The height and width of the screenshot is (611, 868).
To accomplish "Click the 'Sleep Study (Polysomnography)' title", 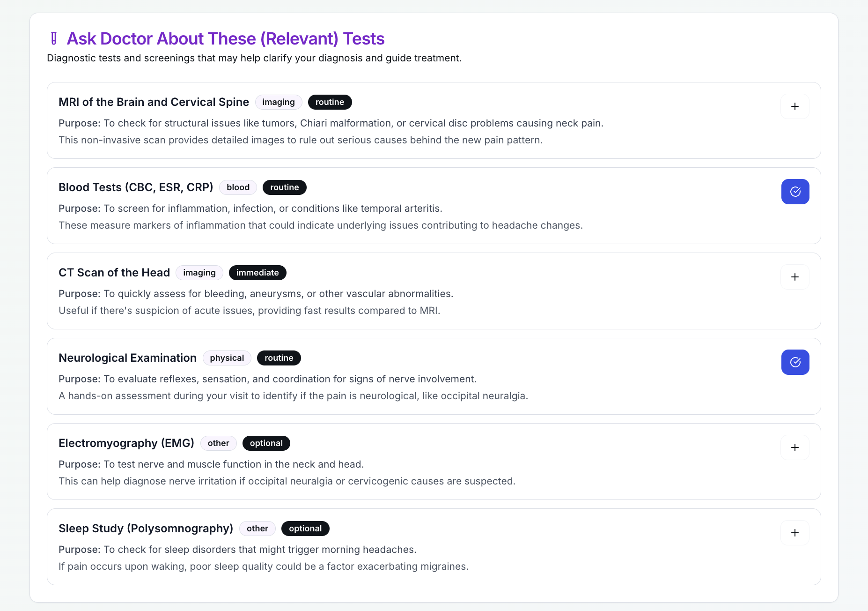I will click(x=146, y=529).
